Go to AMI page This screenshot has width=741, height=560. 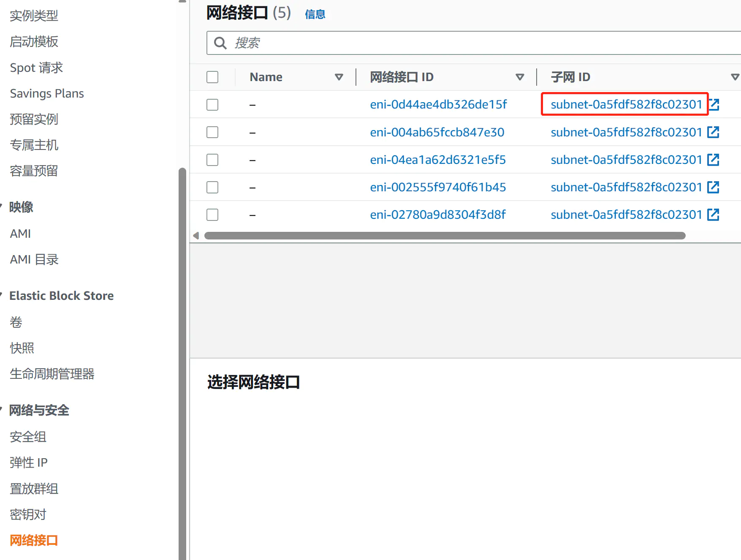click(20, 234)
